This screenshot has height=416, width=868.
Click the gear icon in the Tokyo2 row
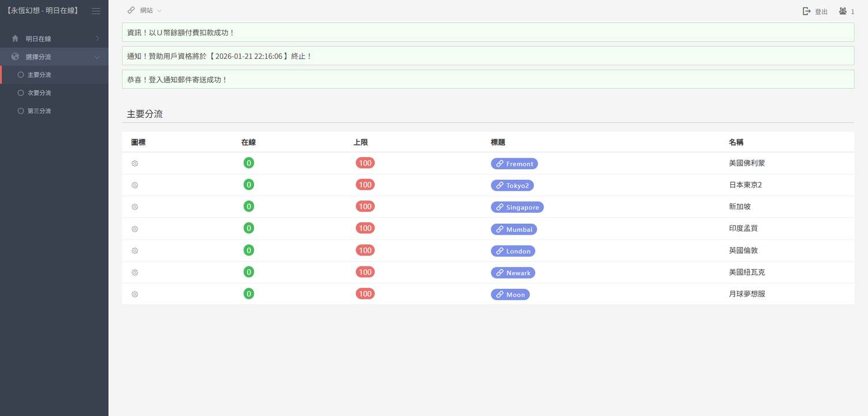(134, 185)
